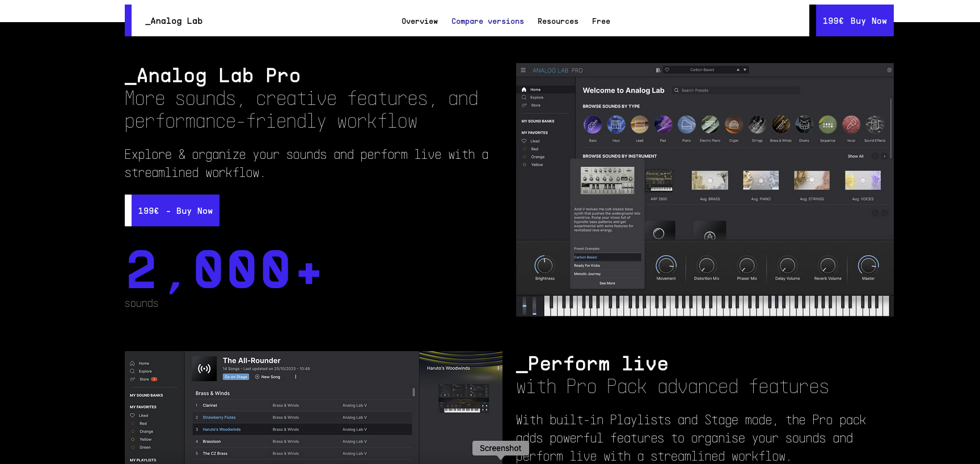
Task: Select the Lead sound type icon
Action: (640, 124)
